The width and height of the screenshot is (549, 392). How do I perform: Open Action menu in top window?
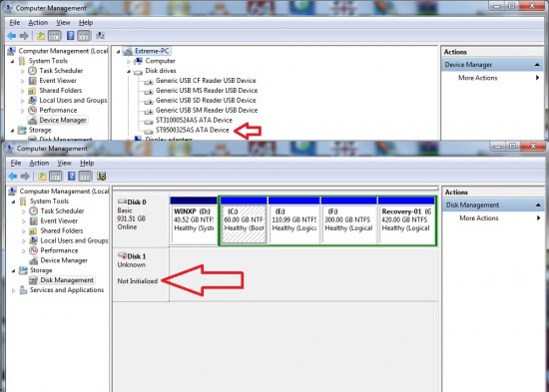38,23
